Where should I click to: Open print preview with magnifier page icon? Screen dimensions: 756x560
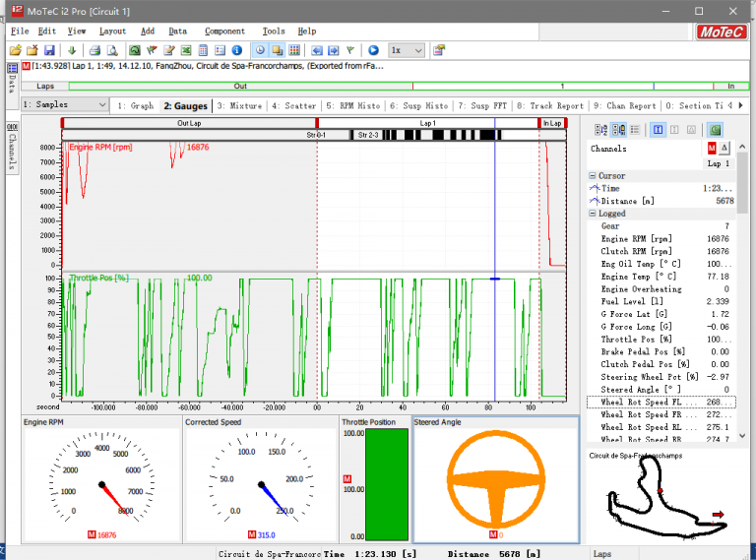(x=112, y=50)
